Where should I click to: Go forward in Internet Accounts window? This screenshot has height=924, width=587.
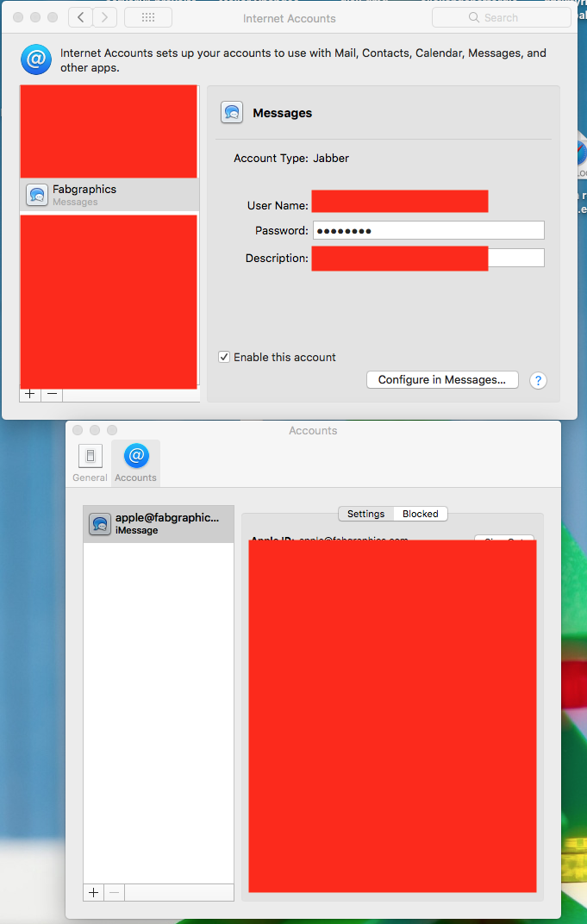click(x=105, y=18)
